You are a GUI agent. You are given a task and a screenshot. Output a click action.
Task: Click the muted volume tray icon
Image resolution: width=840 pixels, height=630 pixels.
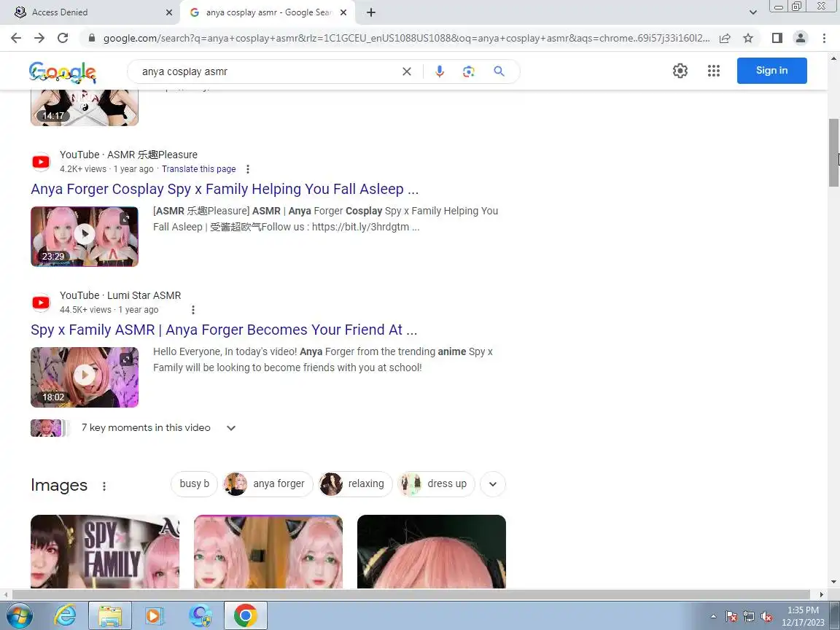(766, 617)
